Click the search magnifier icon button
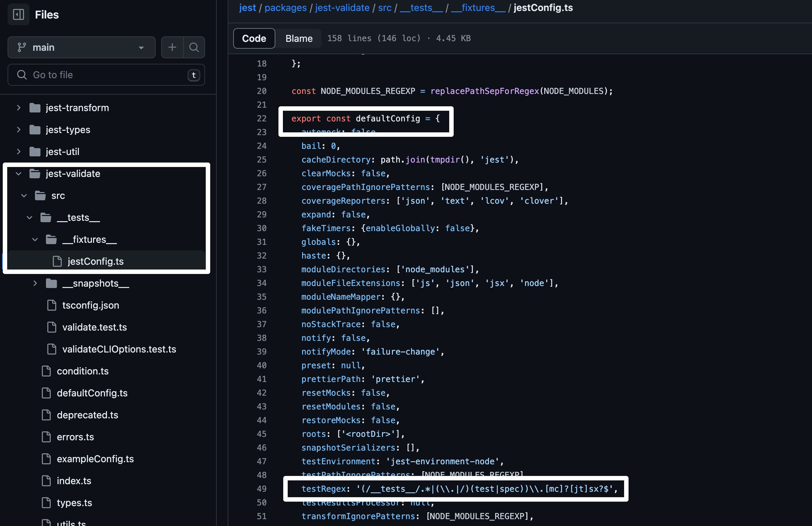Image resolution: width=812 pixels, height=526 pixels. (x=194, y=47)
